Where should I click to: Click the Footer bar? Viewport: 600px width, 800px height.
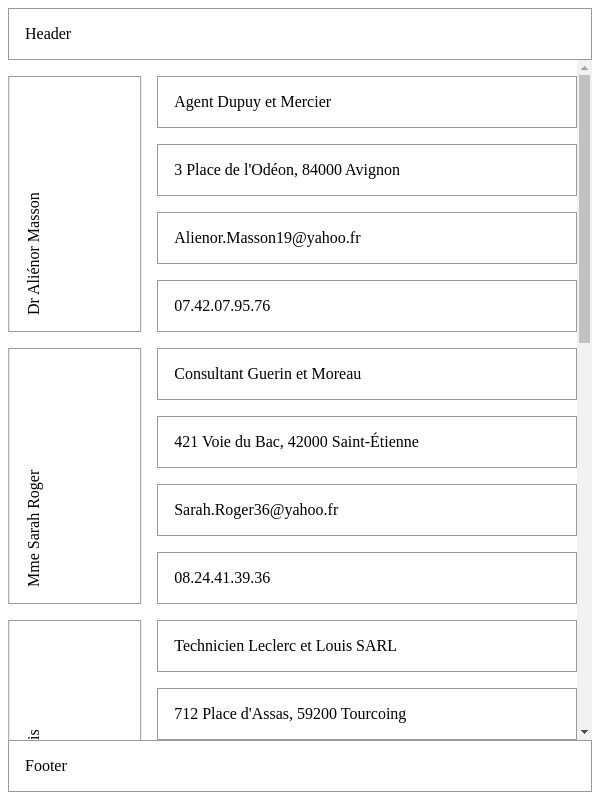pyautogui.click(x=300, y=766)
